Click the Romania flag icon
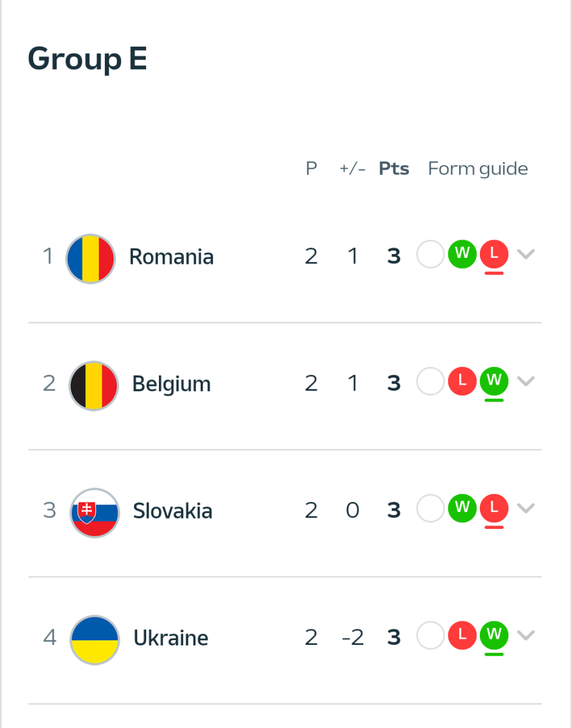This screenshot has width=572, height=728. pyautogui.click(x=90, y=258)
